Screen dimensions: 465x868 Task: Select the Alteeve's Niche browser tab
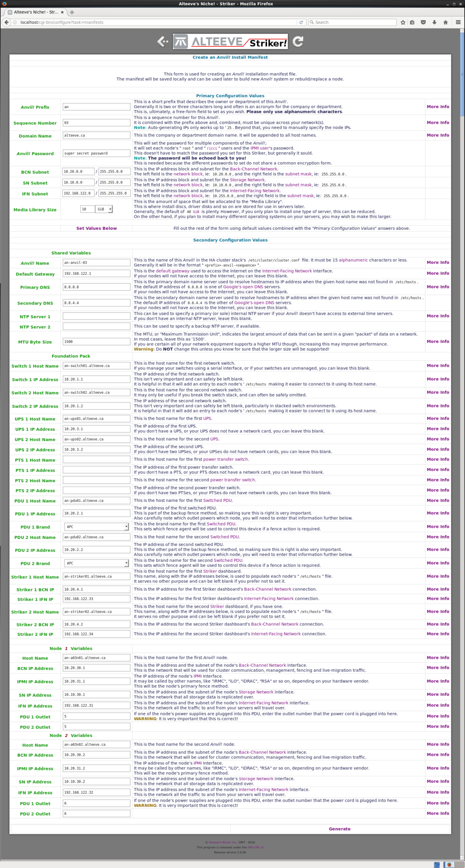point(34,12)
